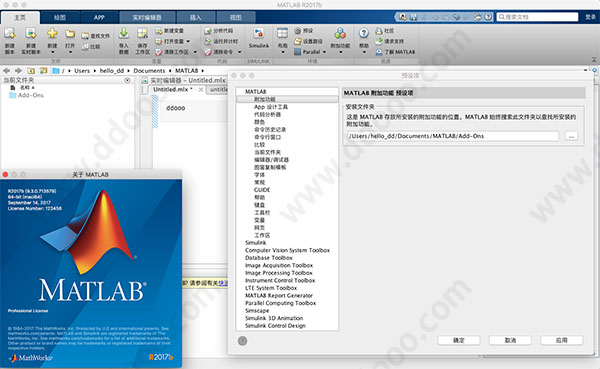Switch to the APP ribbon tab
The image size is (600, 369).
99,18
